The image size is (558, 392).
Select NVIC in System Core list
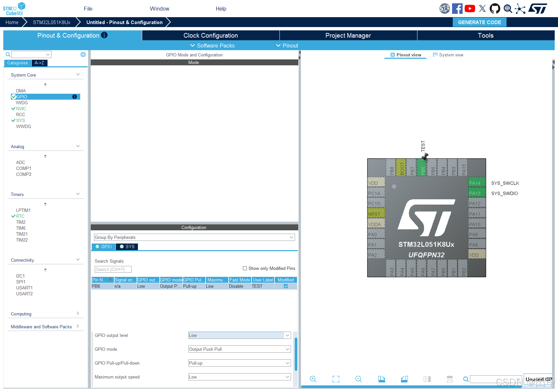[21, 109]
